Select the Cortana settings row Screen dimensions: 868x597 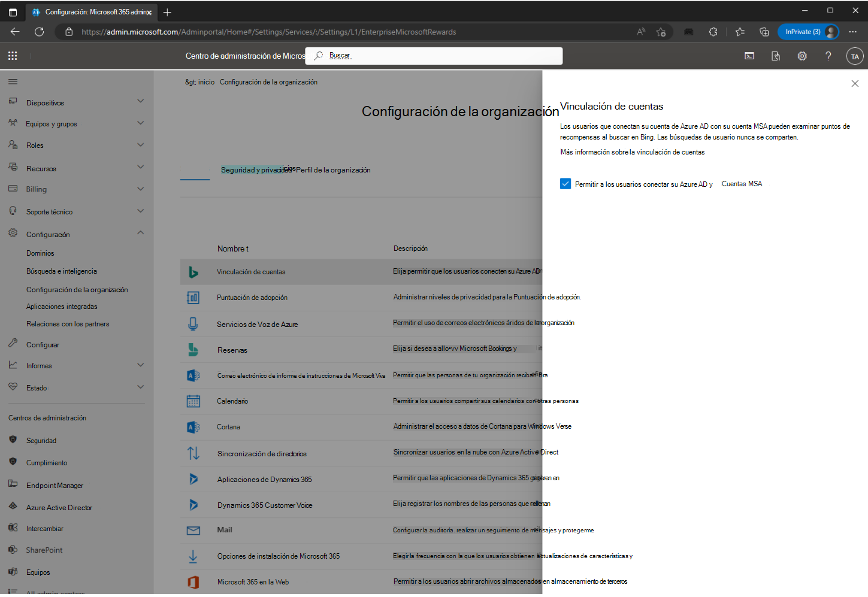pos(361,427)
